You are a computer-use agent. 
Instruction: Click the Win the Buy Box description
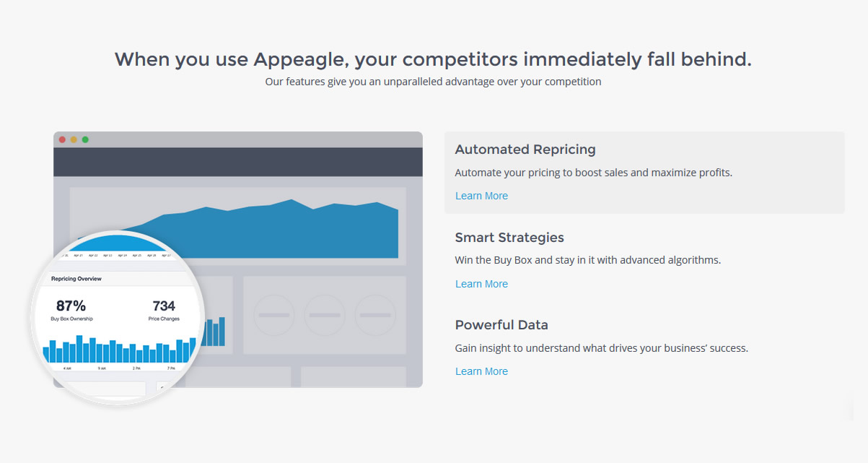tap(588, 260)
